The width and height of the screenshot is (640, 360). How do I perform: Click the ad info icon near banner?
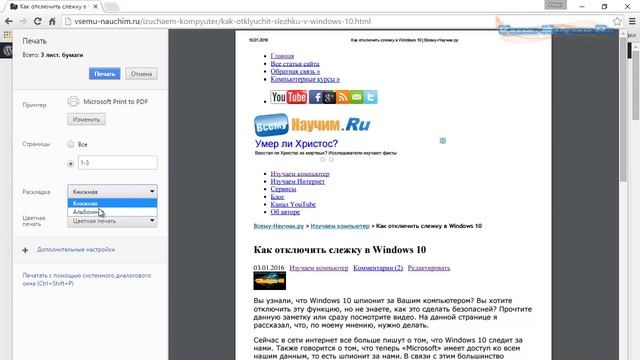[x=442, y=141]
